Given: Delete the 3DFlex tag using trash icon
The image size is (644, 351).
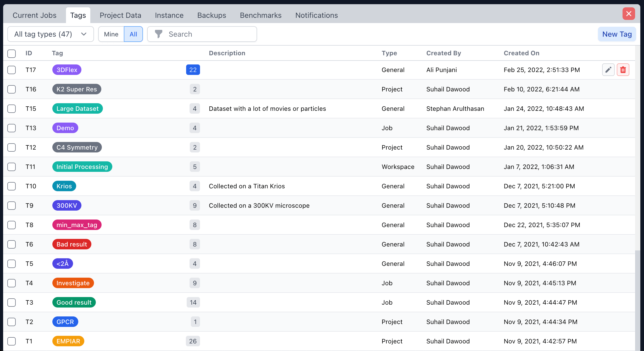Looking at the screenshot, I should click(x=623, y=70).
